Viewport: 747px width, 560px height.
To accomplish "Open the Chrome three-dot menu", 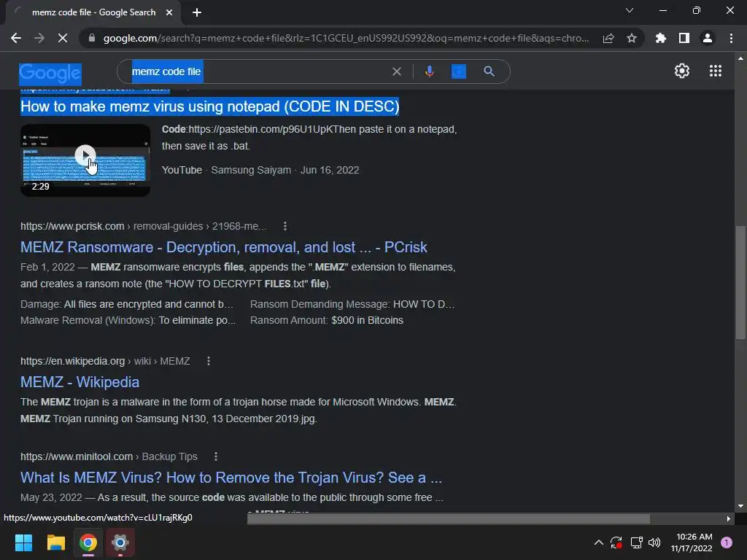I will pos(731,38).
